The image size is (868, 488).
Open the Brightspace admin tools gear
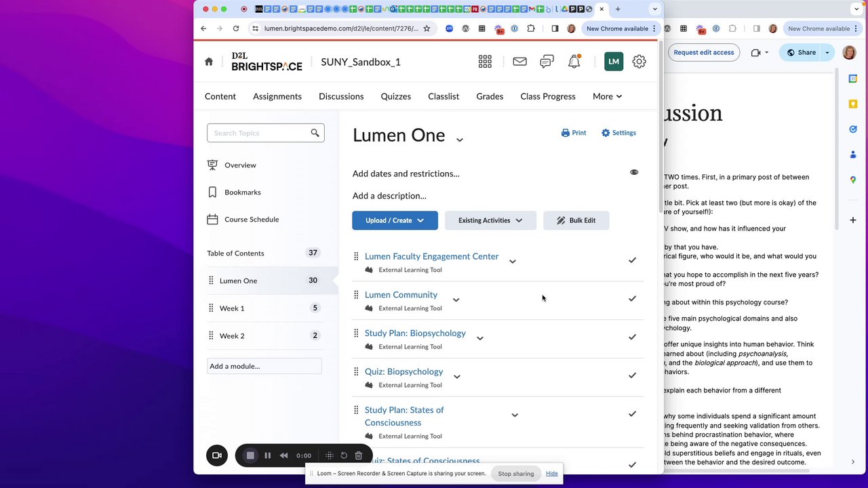[x=639, y=62]
